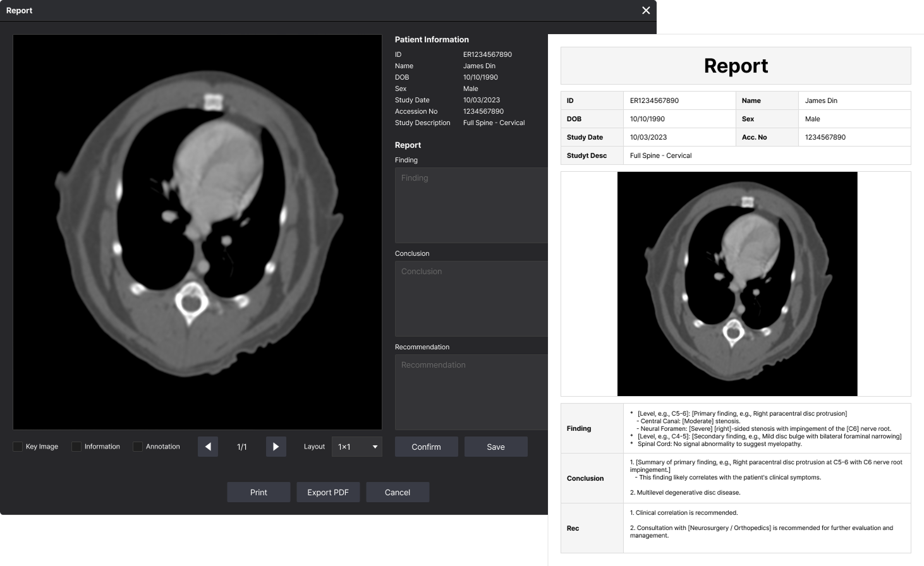Click the CT image in report preview
Image resolution: width=924 pixels, height=566 pixels.
[737, 284]
